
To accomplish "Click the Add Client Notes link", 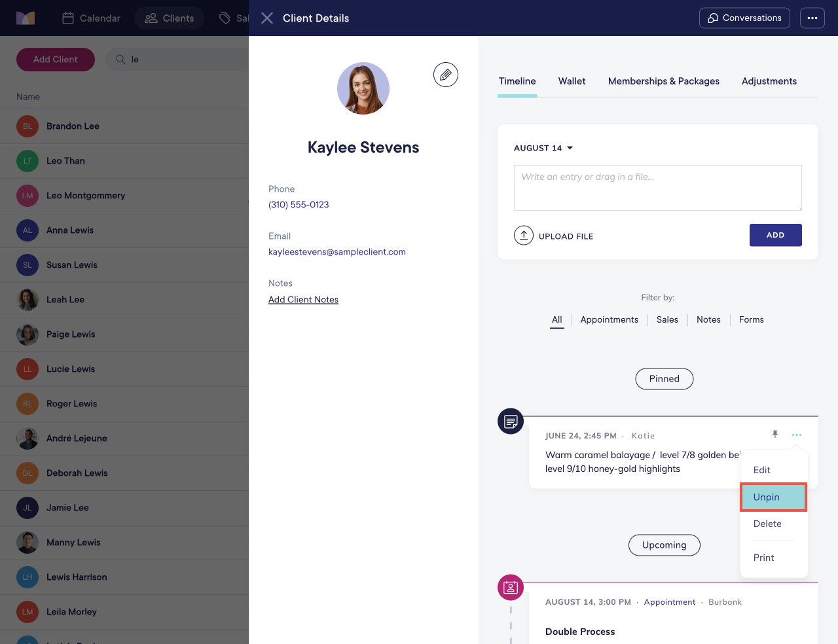I will click(303, 300).
